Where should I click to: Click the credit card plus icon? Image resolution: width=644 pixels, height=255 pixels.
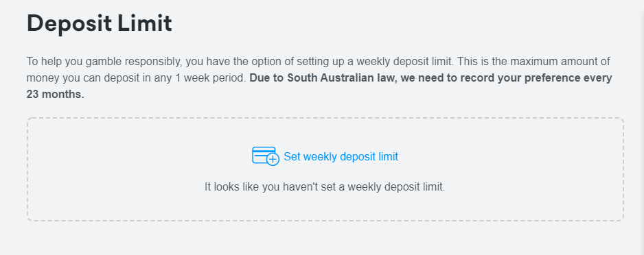pyautogui.click(x=265, y=156)
